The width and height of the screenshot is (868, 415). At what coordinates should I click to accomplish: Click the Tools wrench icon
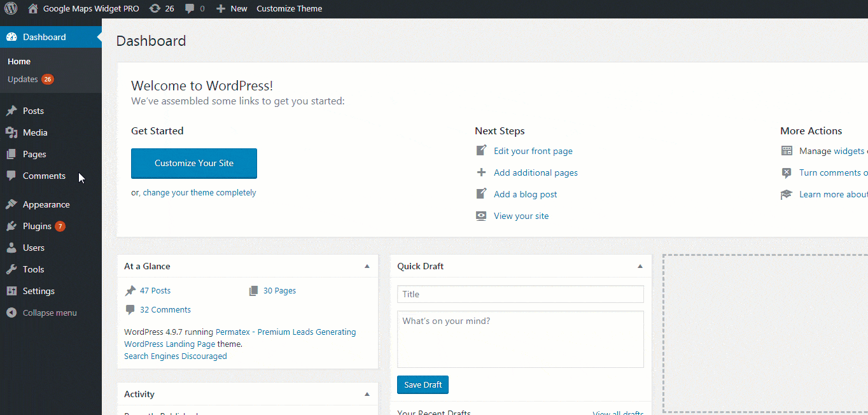[11, 269]
